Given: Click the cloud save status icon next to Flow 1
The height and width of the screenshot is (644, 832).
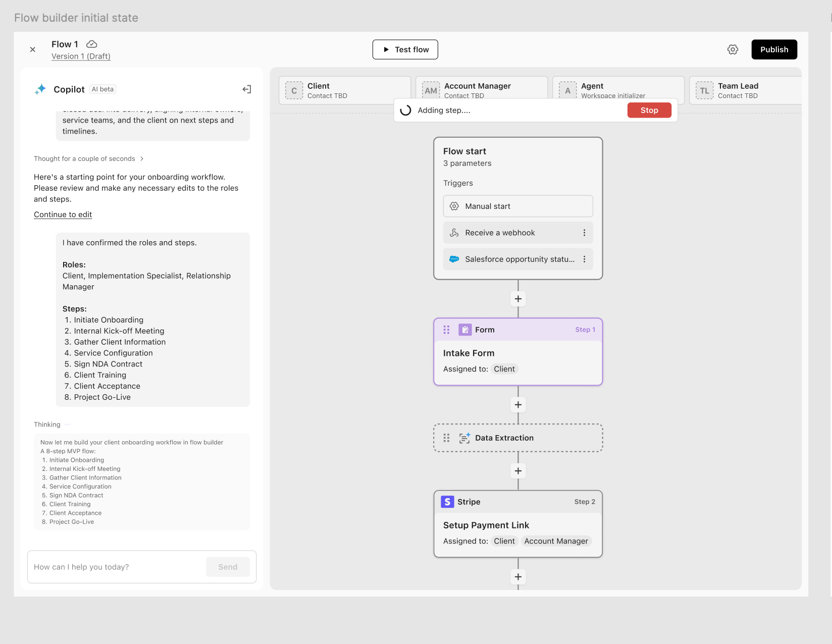Looking at the screenshot, I should point(92,44).
